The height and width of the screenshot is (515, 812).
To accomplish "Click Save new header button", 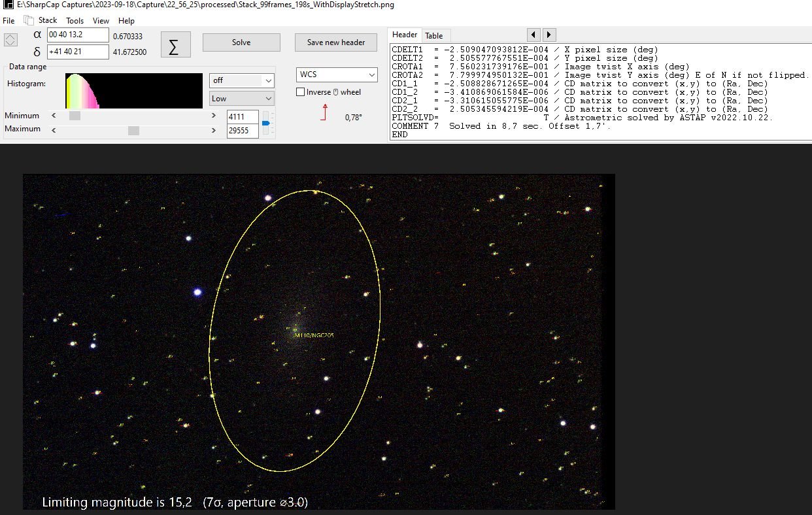I will [x=336, y=42].
